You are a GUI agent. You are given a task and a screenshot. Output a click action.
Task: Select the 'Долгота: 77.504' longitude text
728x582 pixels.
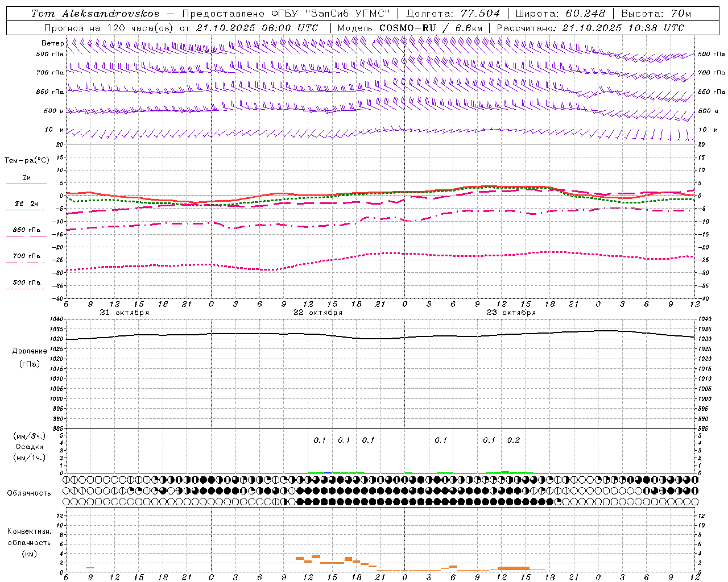453,14
